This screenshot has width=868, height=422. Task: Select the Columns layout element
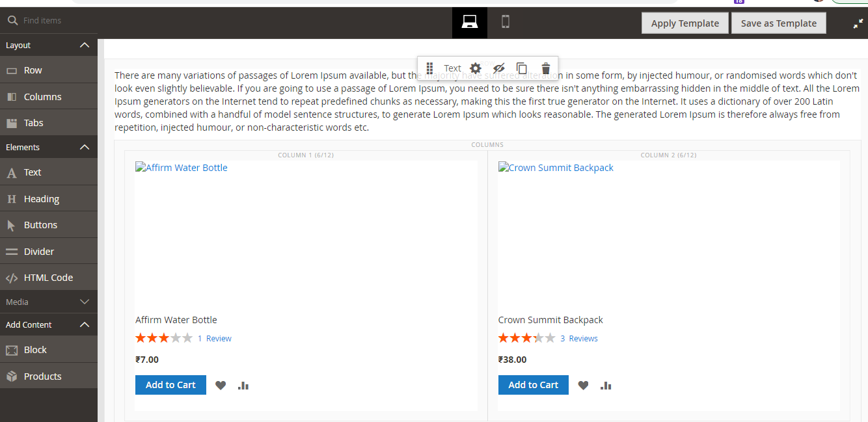coord(49,96)
